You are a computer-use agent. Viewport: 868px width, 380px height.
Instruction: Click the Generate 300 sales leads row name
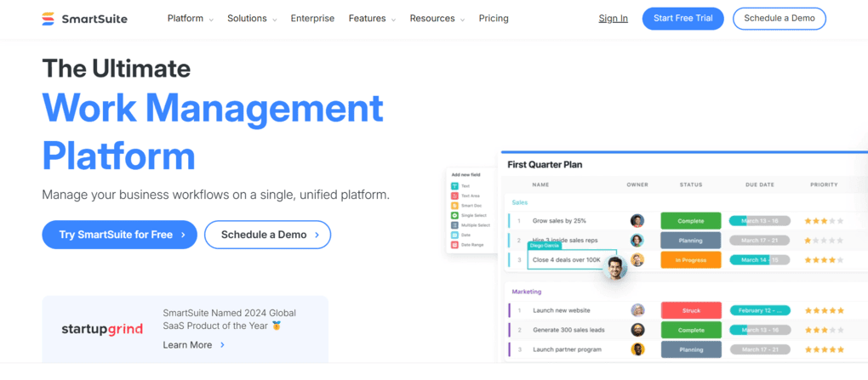click(568, 330)
